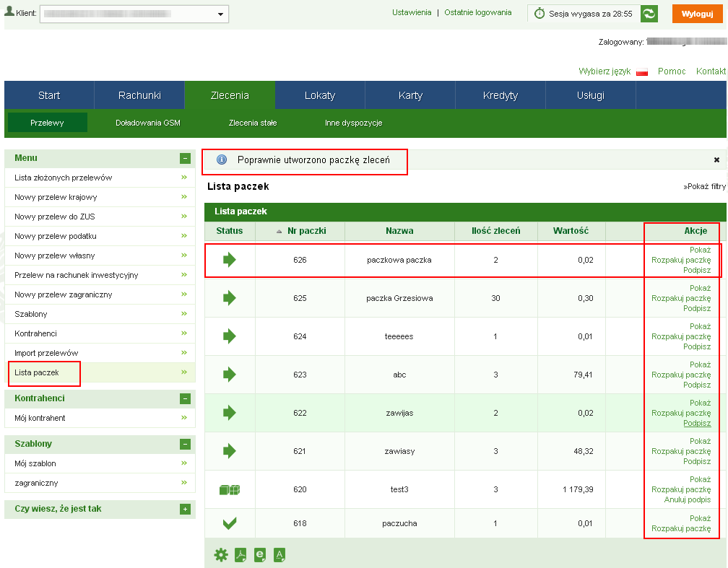Click Rozpakuj paczkę for package 618
Viewport: 728px width, 568px height.
tap(681, 528)
